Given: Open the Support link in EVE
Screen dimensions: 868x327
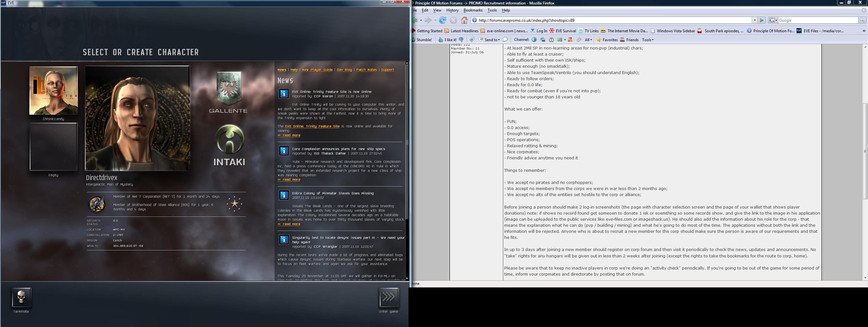Looking at the screenshot, I should pos(387,70).
